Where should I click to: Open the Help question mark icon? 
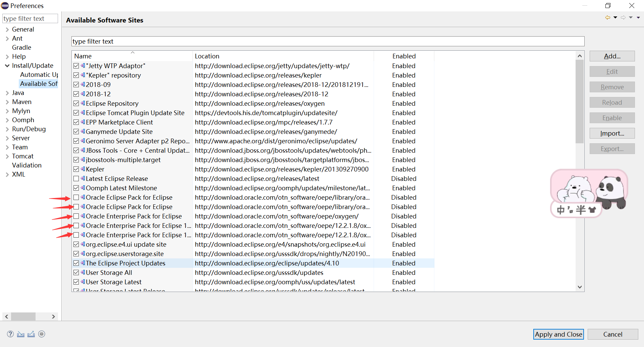[x=10, y=334]
